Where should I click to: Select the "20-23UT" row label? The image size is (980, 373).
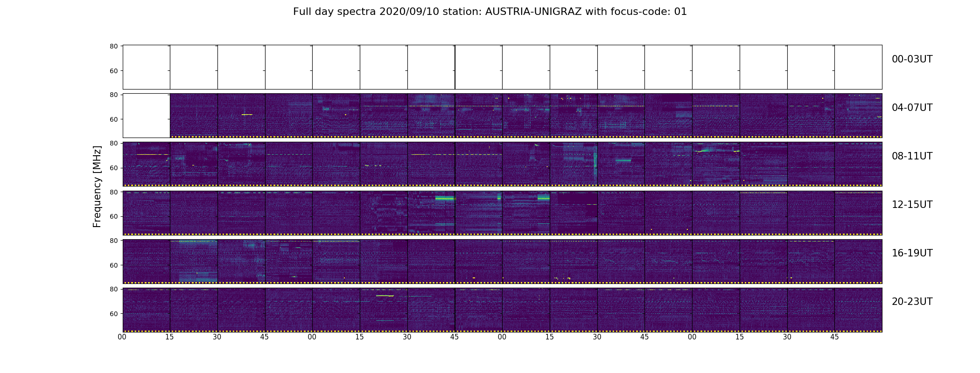912,302
